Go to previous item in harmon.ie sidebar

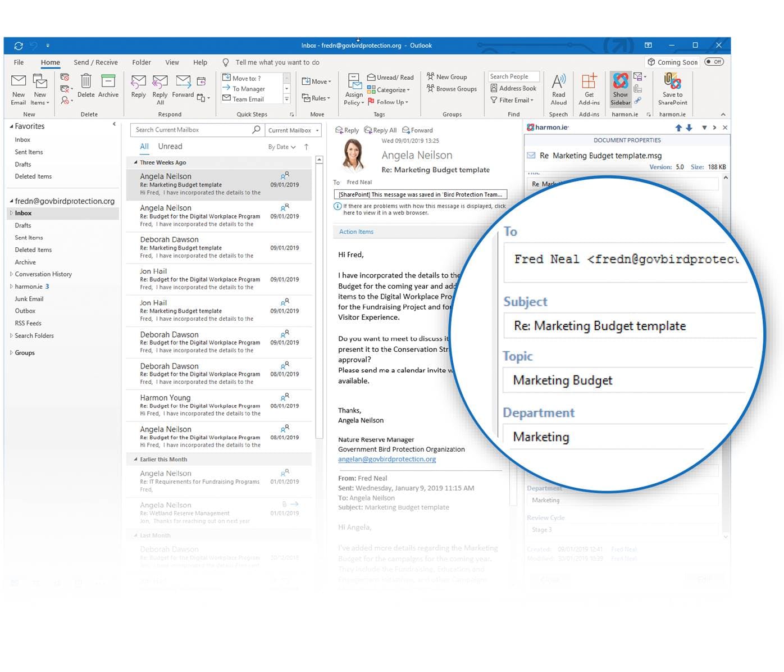678,128
